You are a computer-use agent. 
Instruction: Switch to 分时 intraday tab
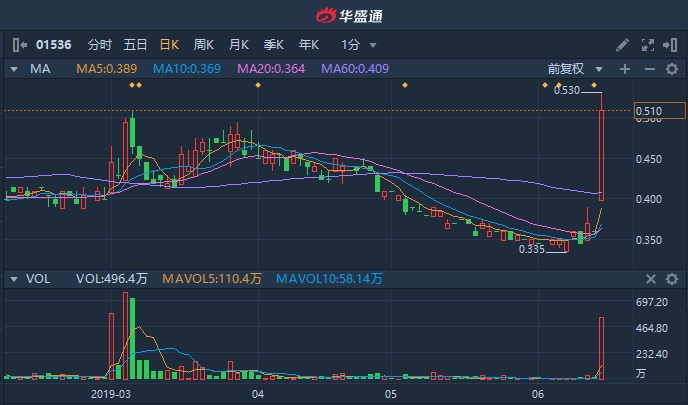(x=100, y=45)
